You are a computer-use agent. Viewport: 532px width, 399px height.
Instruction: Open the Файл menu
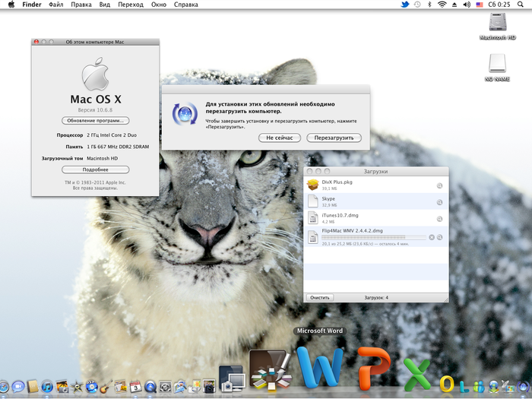click(x=56, y=5)
